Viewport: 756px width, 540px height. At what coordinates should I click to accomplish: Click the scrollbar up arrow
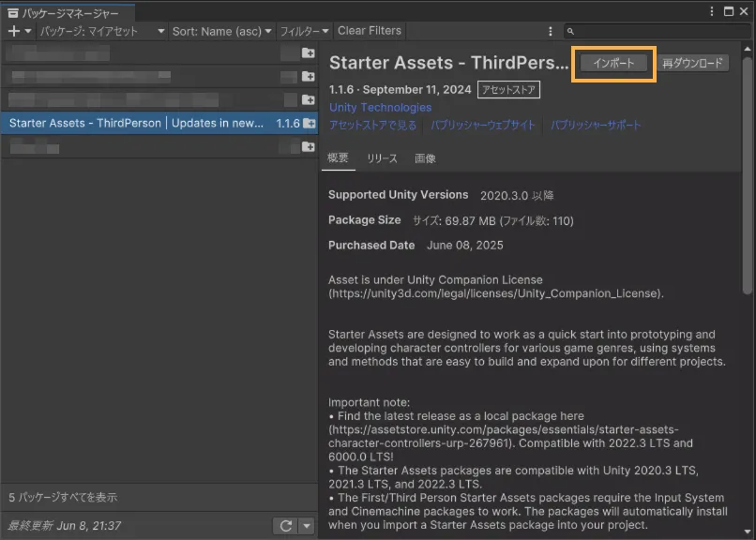coord(748,49)
